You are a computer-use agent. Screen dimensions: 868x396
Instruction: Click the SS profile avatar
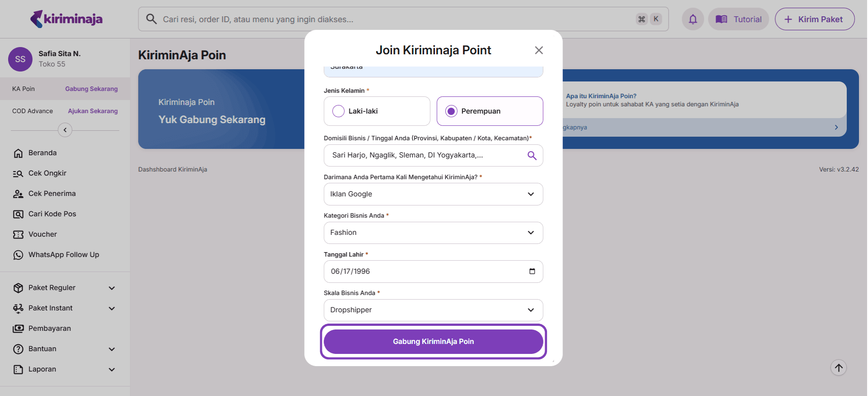point(20,59)
